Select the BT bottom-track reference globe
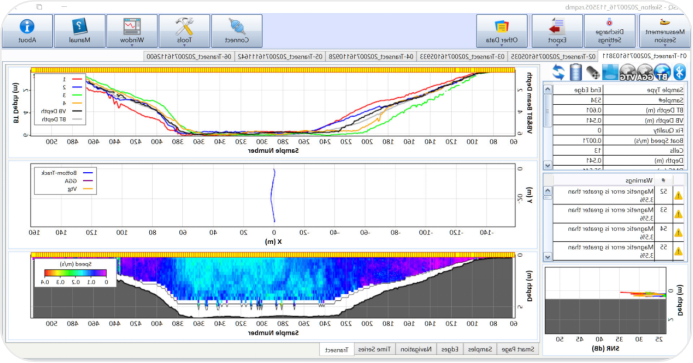Screen dimensions: 693x363 pos(662,72)
